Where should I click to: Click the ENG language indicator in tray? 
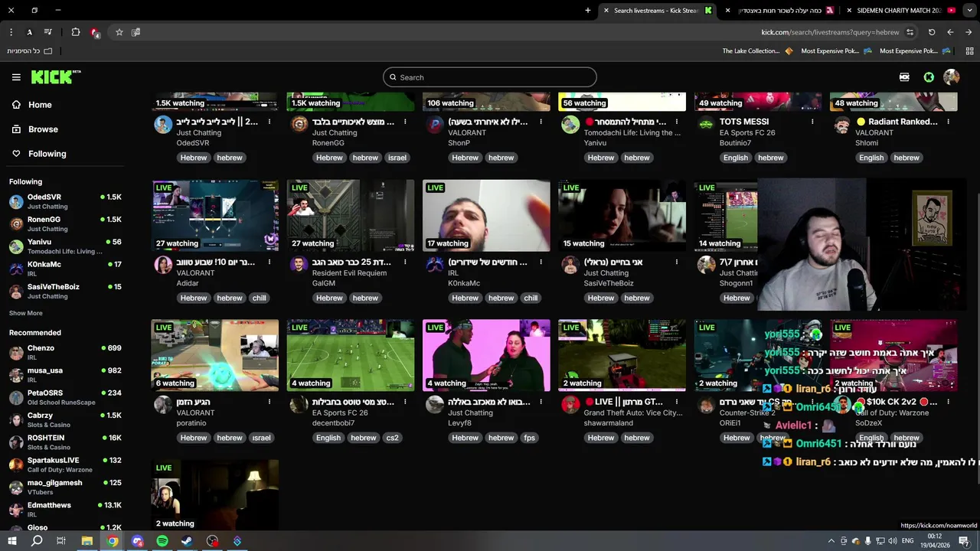(908, 541)
